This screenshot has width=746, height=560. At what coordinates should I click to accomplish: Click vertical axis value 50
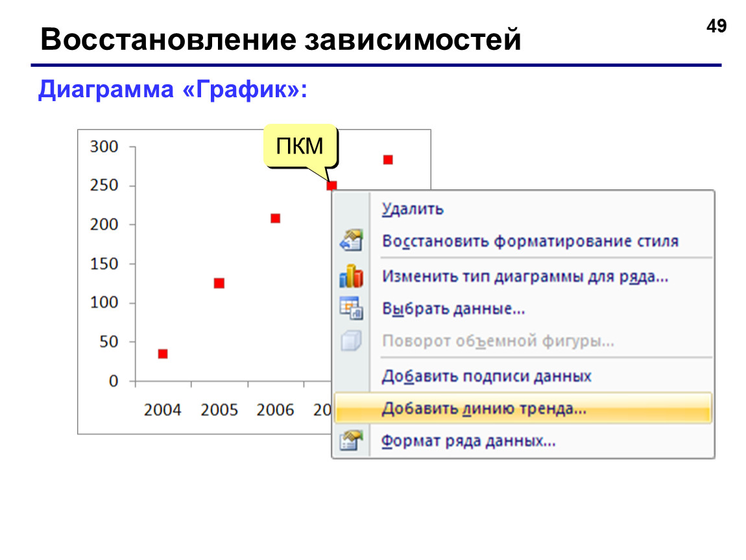point(109,342)
